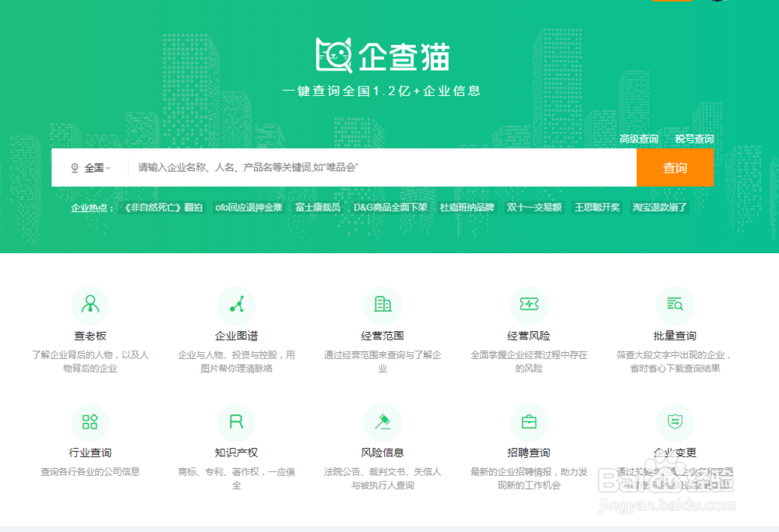Open the 风险信息 gavel icon
This screenshot has width=779, height=532.
(x=382, y=422)
